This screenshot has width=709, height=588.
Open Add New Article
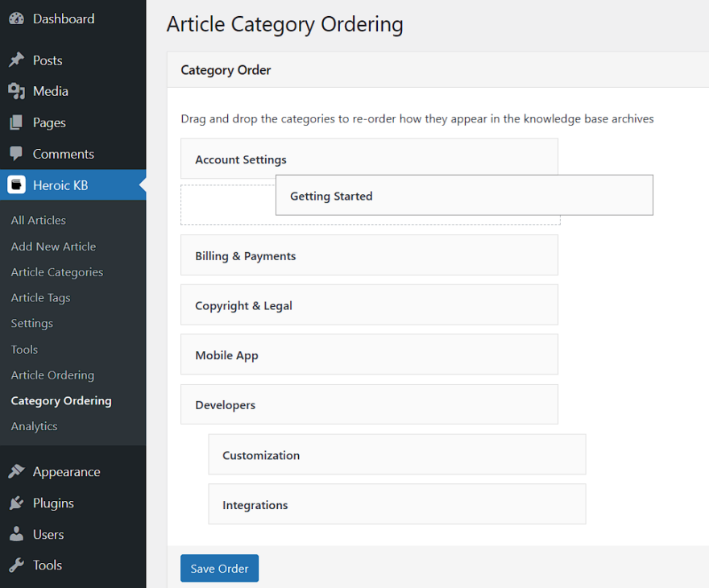(x=53, y=246)
